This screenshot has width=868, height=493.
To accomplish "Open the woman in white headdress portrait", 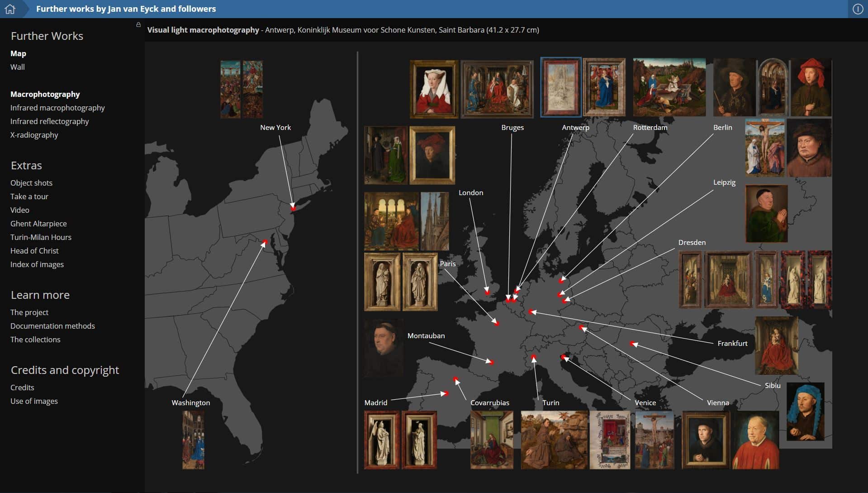I will coord(434,89).
